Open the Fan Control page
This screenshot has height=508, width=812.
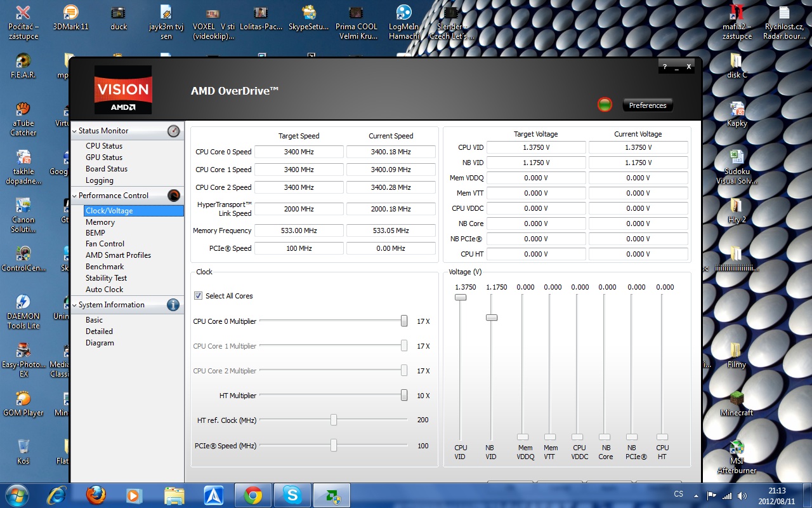tap(105, 244)
